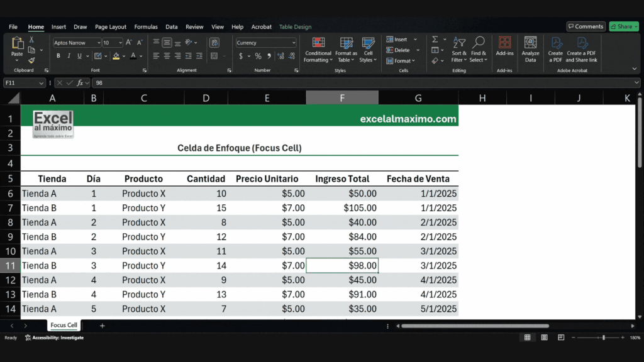
Task: Open Sort & Filter tool
Action: (x=458, y=50)
